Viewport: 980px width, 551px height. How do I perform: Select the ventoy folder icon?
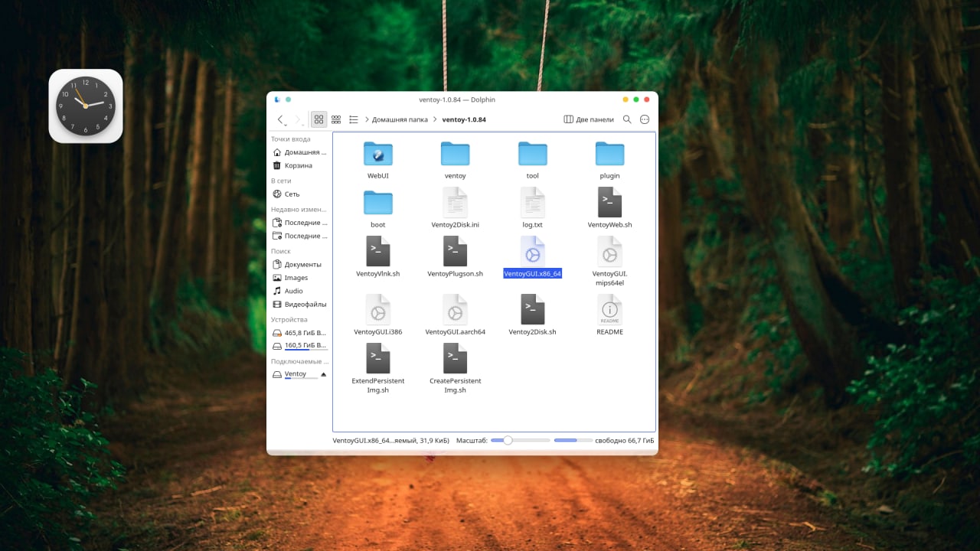tap(456, 154)
